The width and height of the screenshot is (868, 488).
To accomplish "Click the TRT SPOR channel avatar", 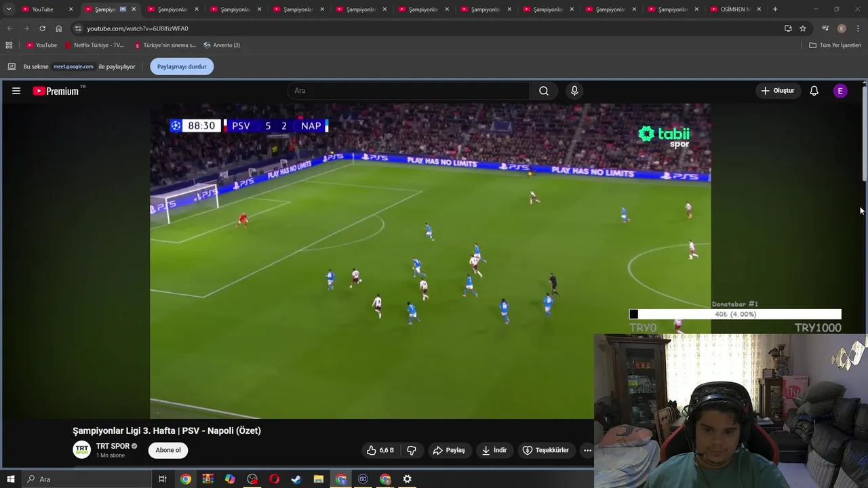I will click(81, 450).
